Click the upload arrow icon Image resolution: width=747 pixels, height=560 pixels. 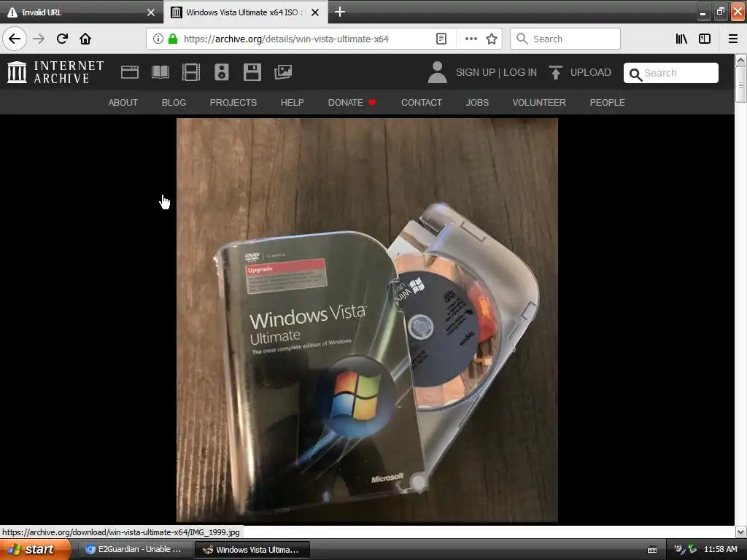[x=555, y=72]
